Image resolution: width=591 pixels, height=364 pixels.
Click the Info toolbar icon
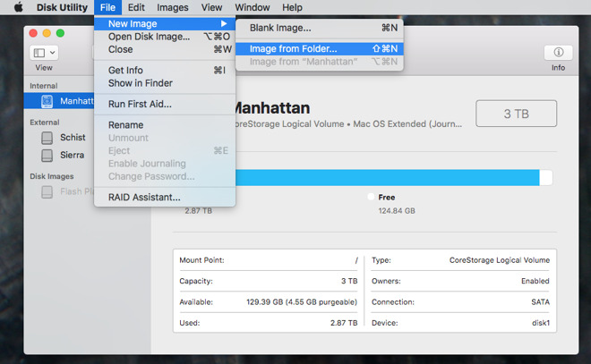click(x=558, y=53)
